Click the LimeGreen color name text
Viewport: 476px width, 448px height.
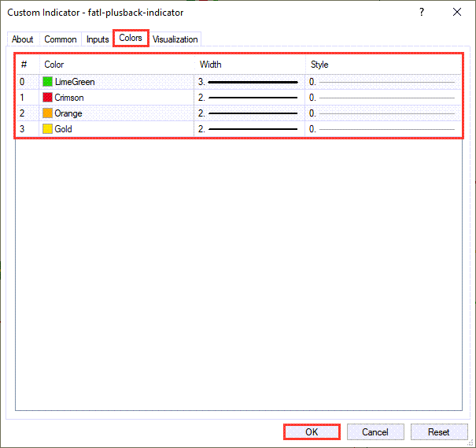tap(75, 82)
